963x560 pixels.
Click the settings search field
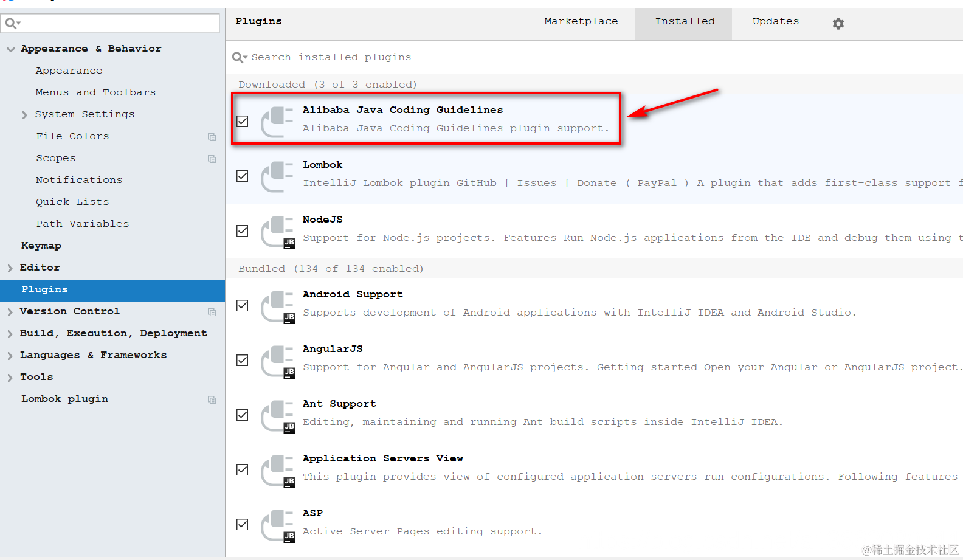(x=110, y=24)
